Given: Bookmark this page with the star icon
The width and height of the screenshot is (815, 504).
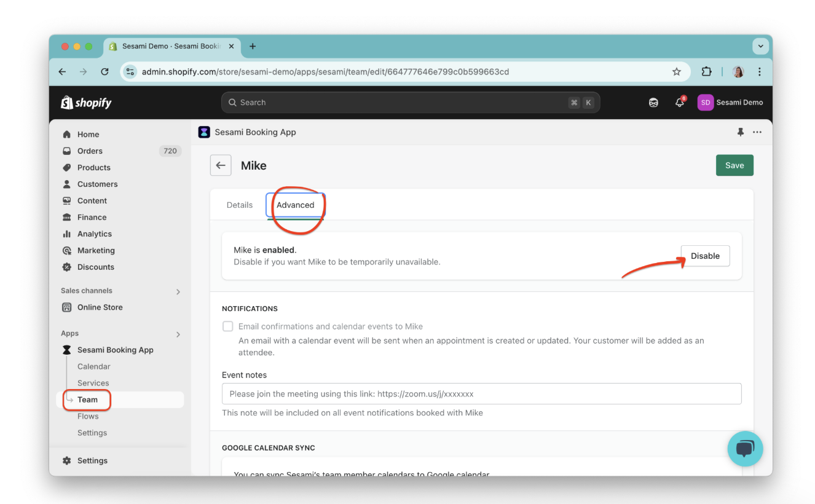Looking at the screenshot, I should [677, 72].
